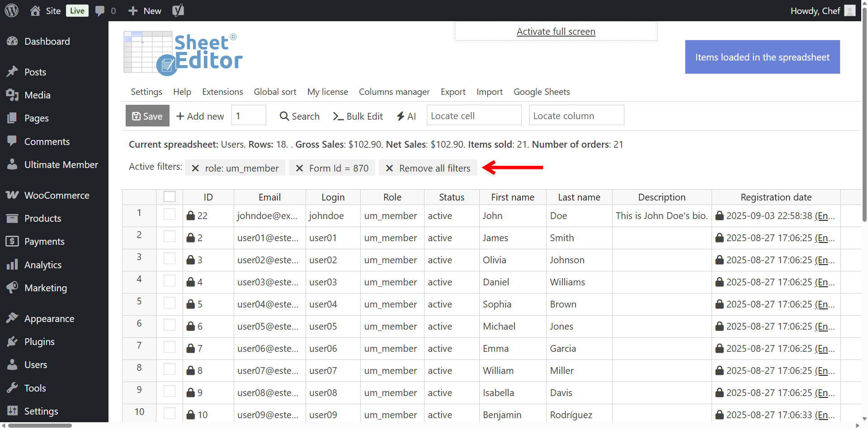Click the Activate full screen link
Screen dimensions: 868x429
[x=556, y=32]
